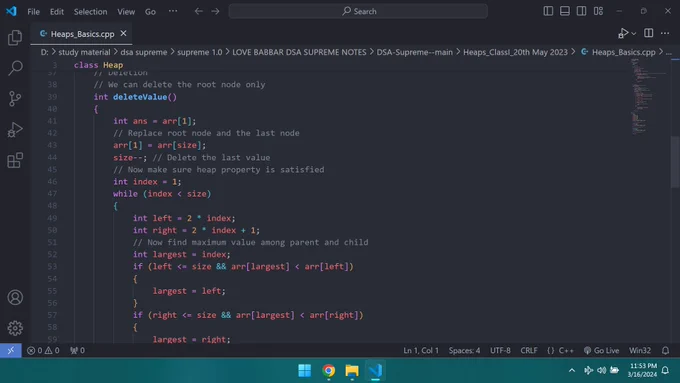Click the remote window indicator in status bar
The width and height of the screenshot is (680, 383).
tap(10, 350)
